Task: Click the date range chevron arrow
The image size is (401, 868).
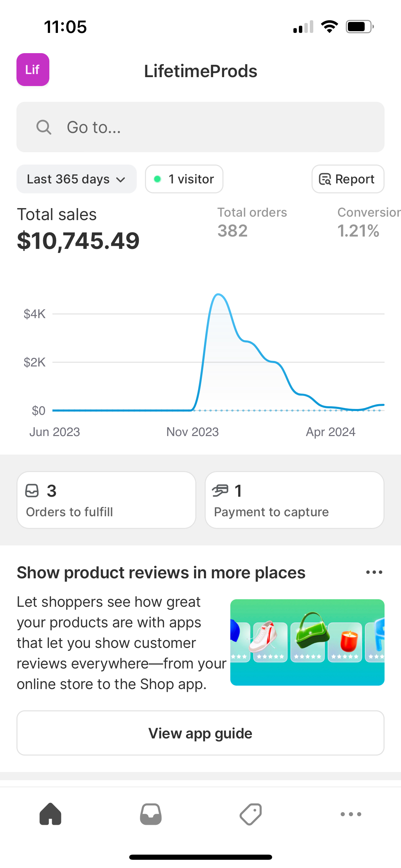Action: 121,180
